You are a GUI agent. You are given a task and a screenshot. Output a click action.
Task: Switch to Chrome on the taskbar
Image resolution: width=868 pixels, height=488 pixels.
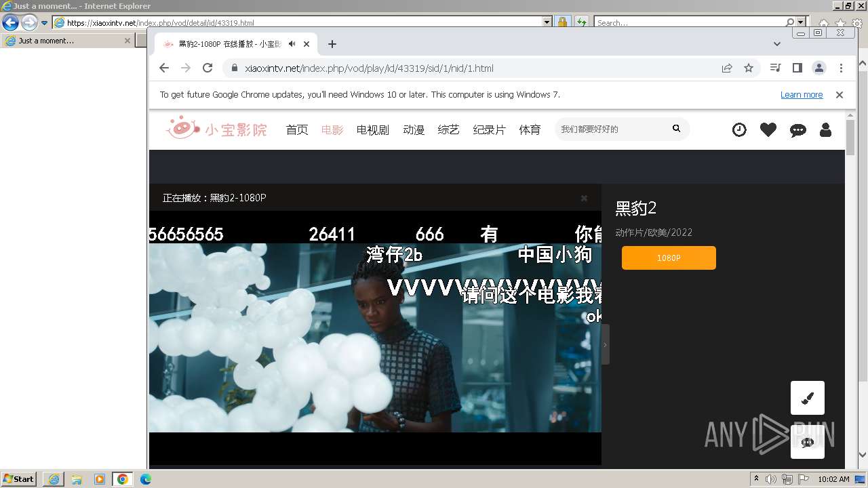[x=123, y=479]
